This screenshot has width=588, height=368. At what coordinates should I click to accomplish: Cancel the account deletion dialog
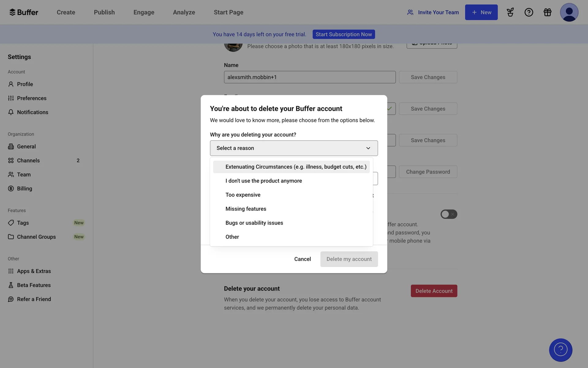coord(302,259)
